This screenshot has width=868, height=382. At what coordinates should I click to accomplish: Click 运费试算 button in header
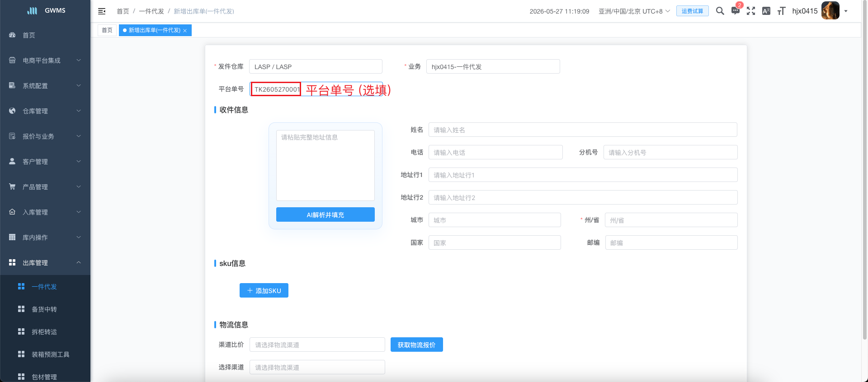click(692, 11)
